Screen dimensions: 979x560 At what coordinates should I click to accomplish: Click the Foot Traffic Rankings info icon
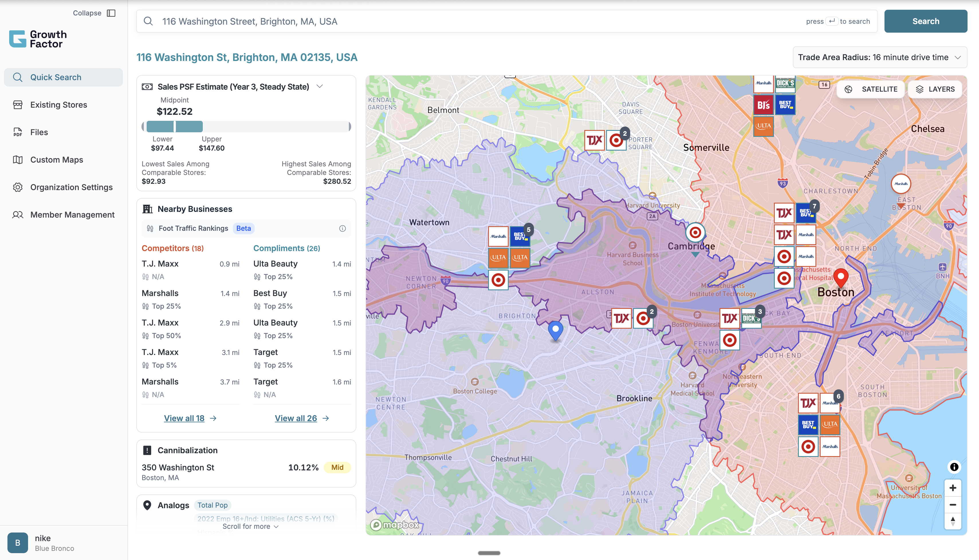[x=342, y=228]
